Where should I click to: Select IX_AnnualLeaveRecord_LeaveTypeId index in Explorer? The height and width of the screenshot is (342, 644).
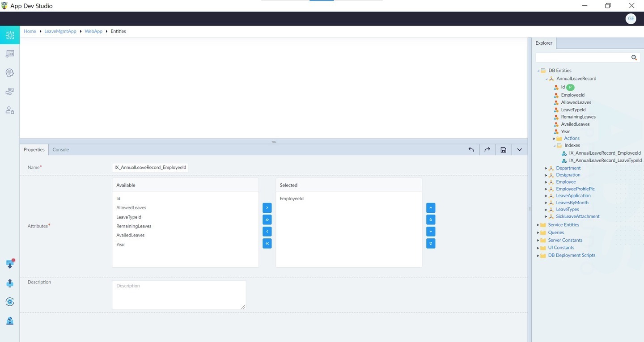click(x=605, y=160)
